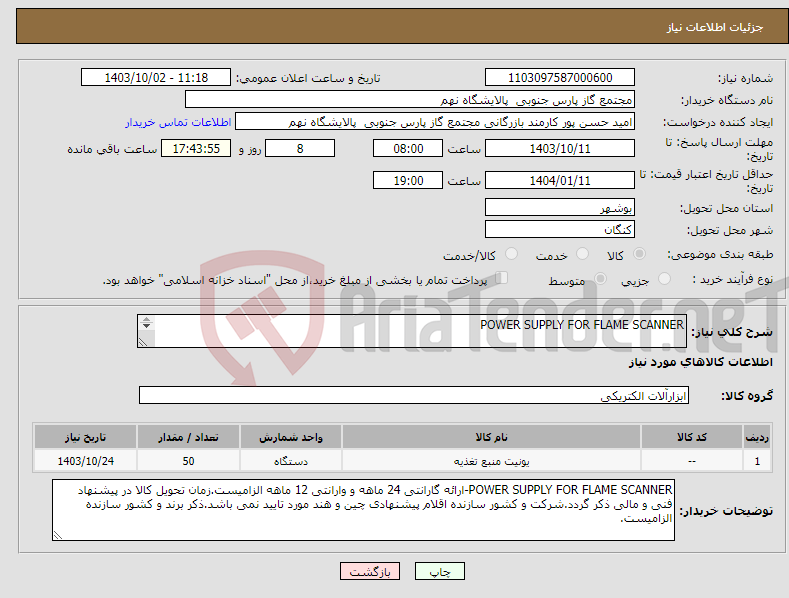Click the ایجاد کننده درخواست field
This screenshot has height=598, width=789.
[435, 121]
